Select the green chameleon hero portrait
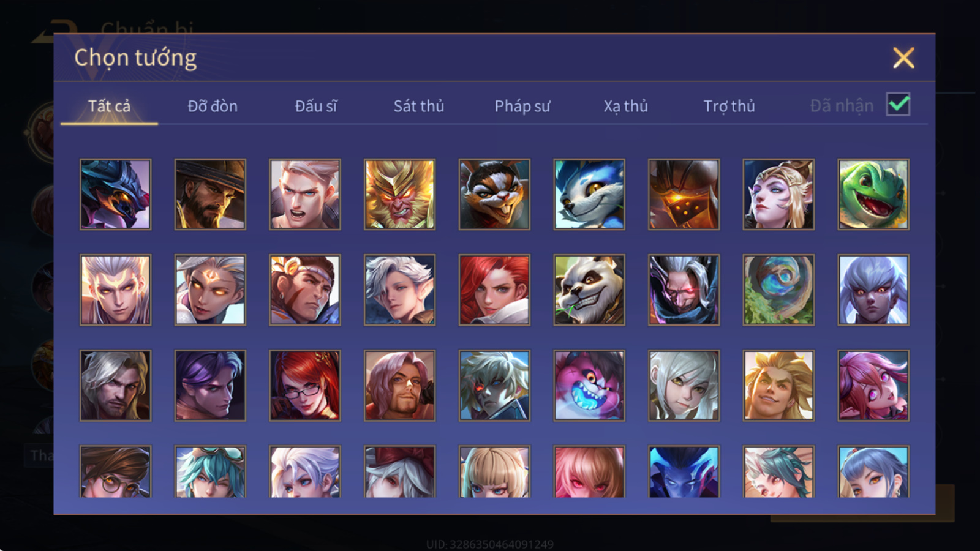This screenshot has height=551, width=980. [x=873, y=194]
